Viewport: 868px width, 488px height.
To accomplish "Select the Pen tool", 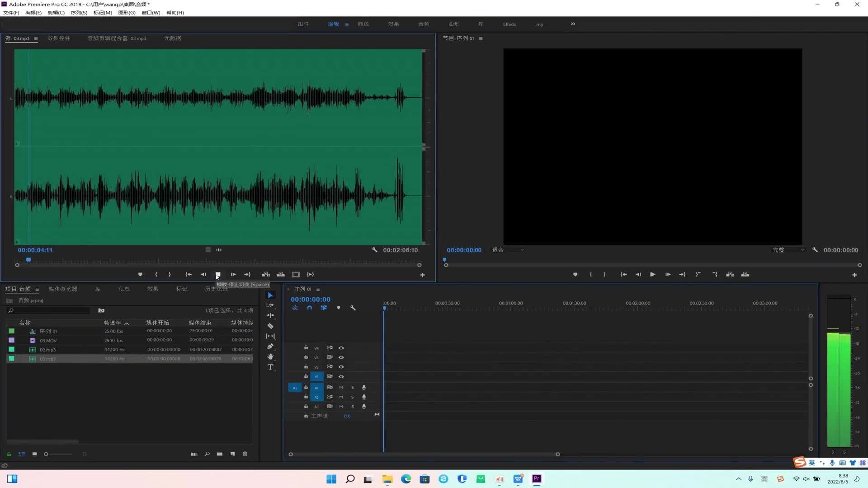I will [x=270, y=347].
